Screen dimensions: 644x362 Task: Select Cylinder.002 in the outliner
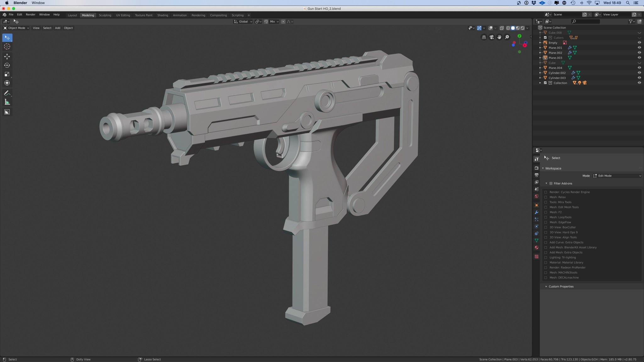[557, 73]
